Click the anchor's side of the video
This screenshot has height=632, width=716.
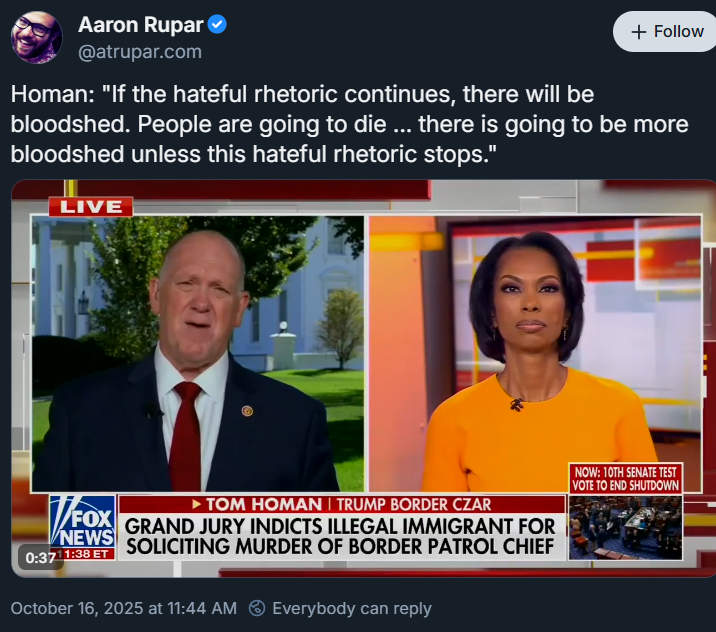535,354
